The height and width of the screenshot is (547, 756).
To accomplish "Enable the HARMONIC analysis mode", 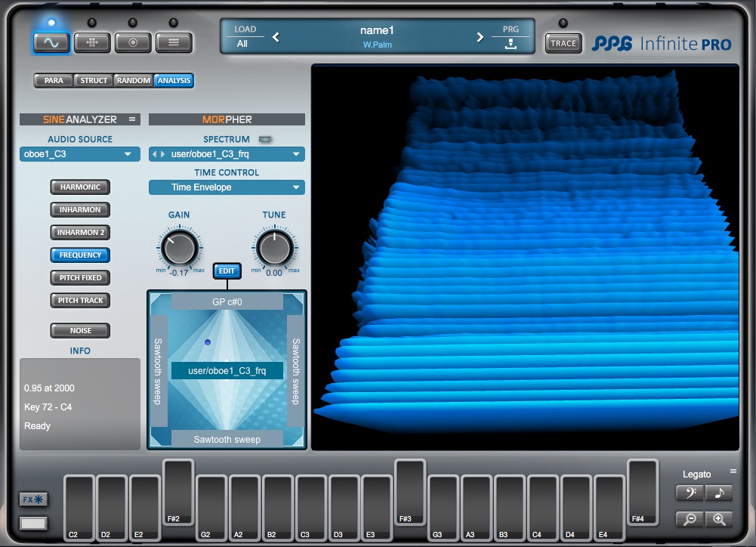I will point(80,187).
